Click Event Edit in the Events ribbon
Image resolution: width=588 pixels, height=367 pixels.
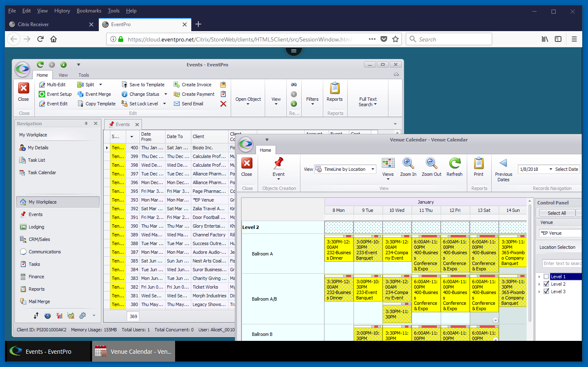click(x=53, y=104)
